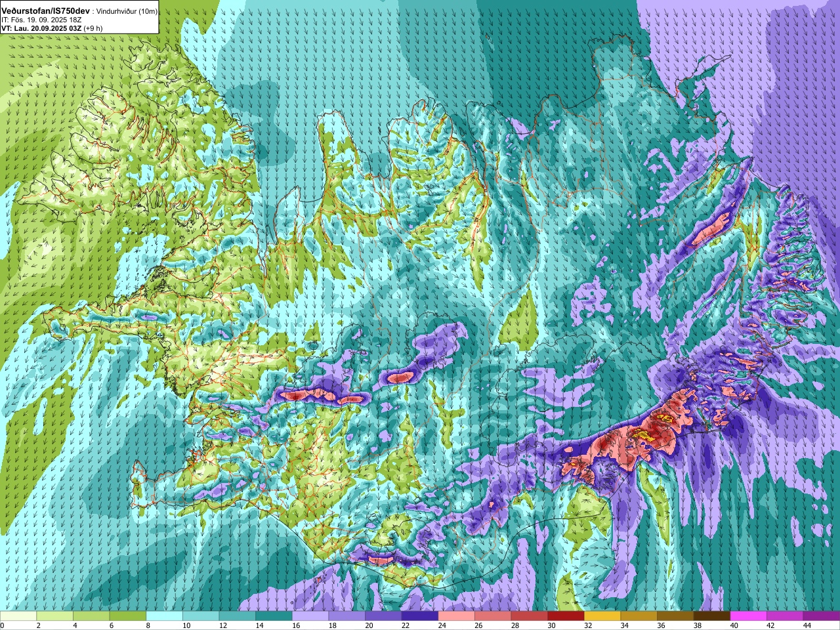Click the 24–26 light pink legend swatch

[x=457, y=616]
